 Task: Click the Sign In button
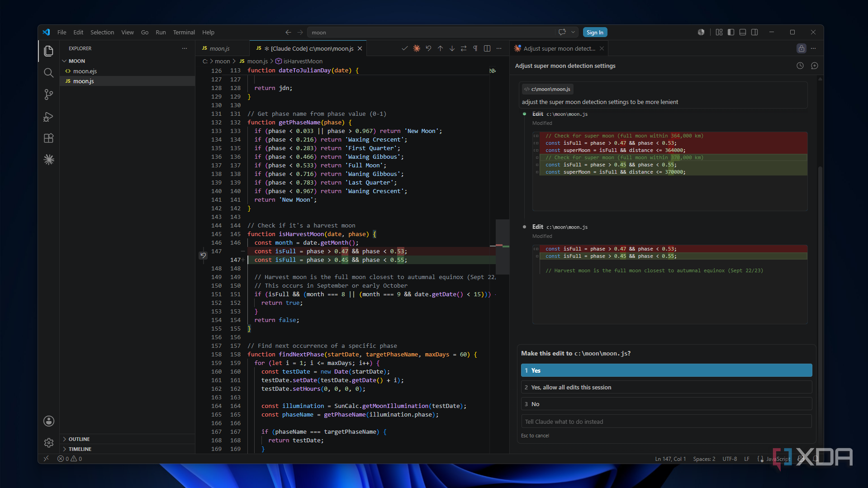[595, 32]
